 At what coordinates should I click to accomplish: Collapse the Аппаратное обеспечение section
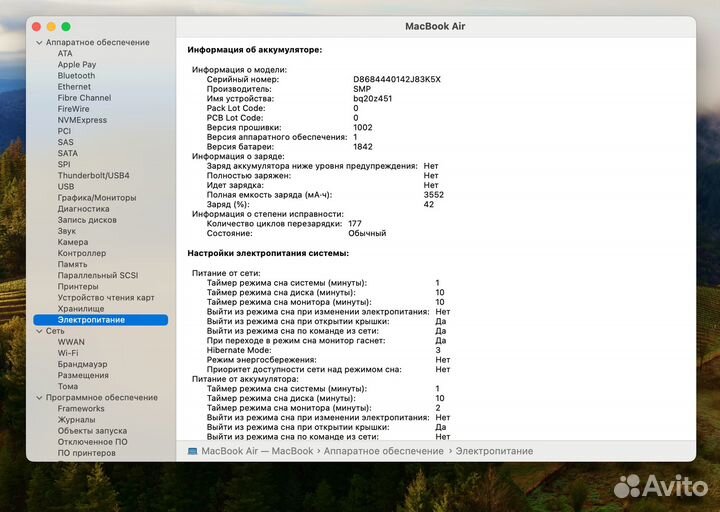click(39, 43)
